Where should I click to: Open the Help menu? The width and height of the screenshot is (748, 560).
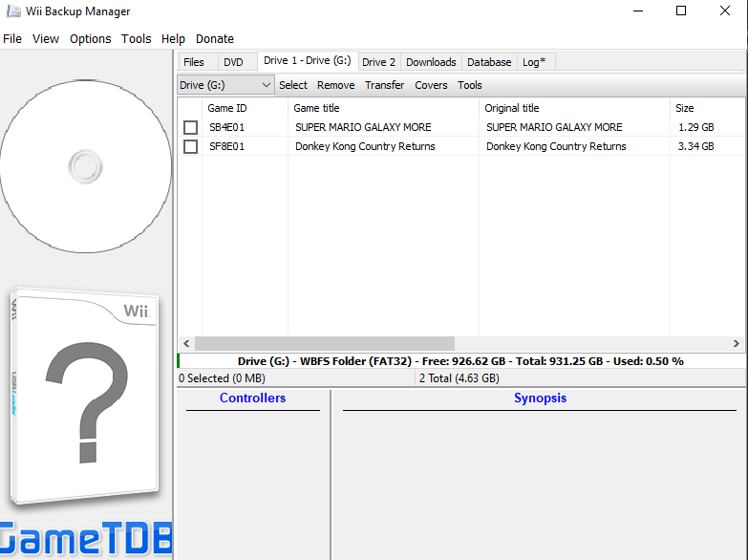click(x=173, y=38)
